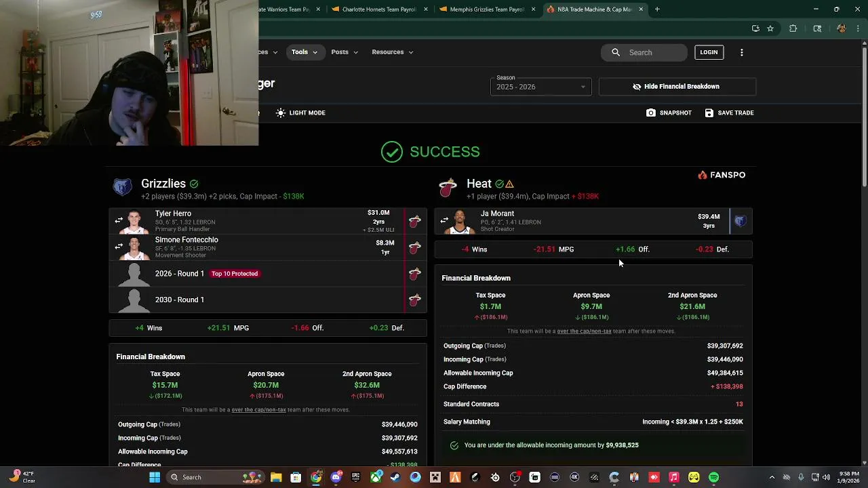Click the FANSPO logo
This screenshot has width=868, height=488.
point(722,175)
